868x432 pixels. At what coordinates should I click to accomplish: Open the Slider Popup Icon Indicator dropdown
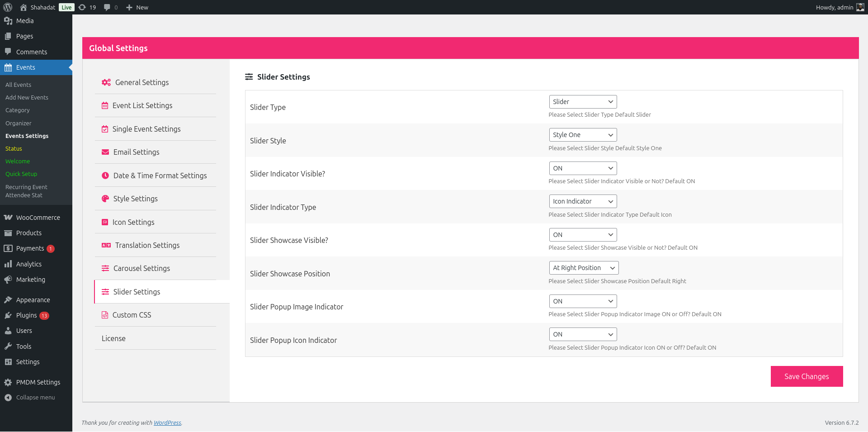coord(583,334)
